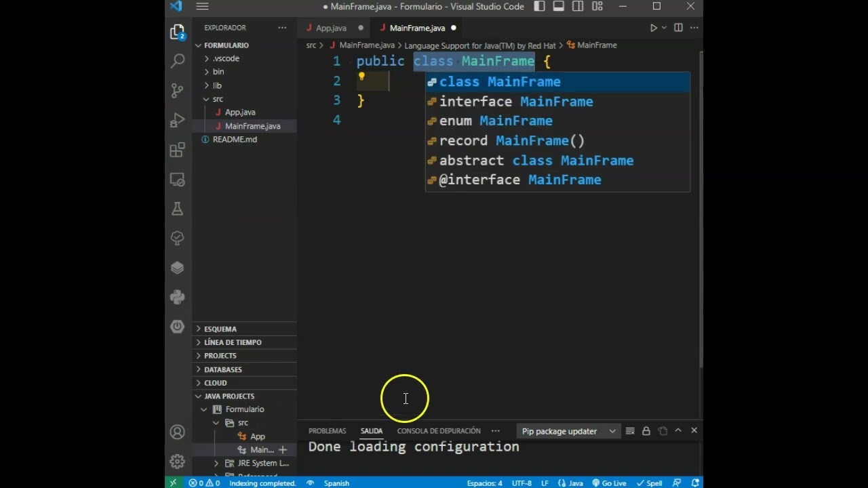
Task: Open the run options dropdown arrow
Action: pyautogui.click(x=665, y=28)
